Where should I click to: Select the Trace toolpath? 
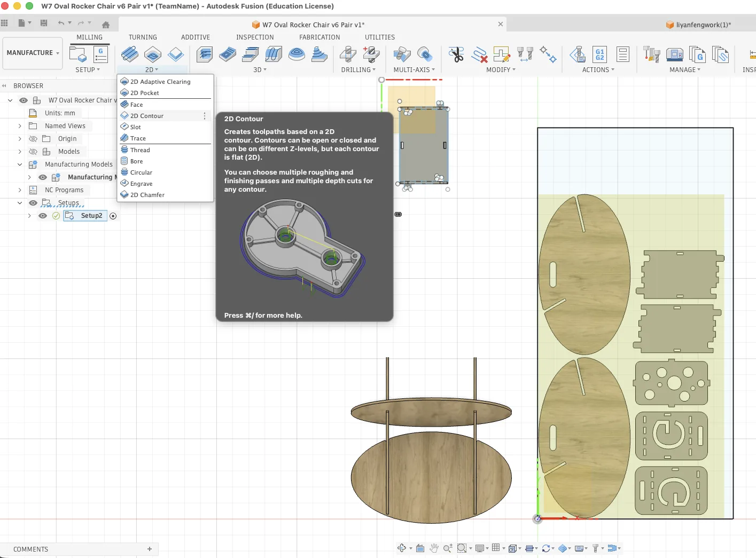pos(137,138)
